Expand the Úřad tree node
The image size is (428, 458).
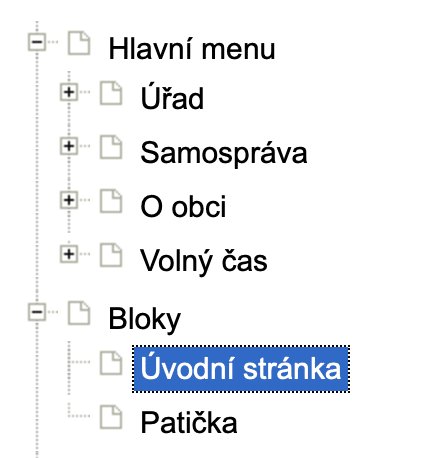coord(69,92)
